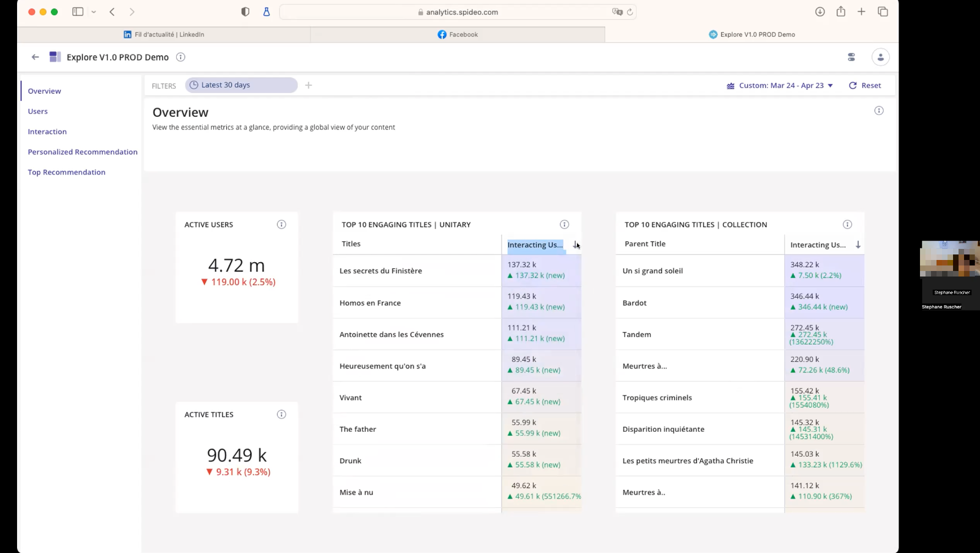
Task: Open a new tab with plus icon
Action: pos(862,12)
